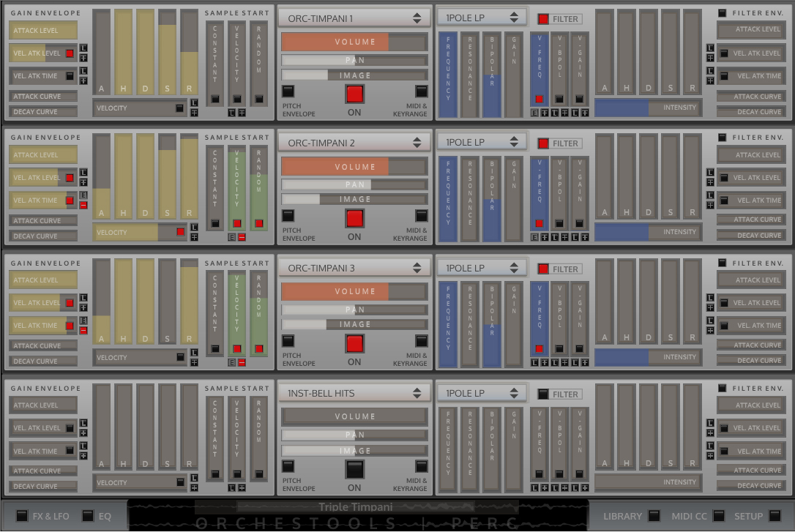Turn off the ORC-TIMPANI 1 ON button
The height and width of the screenshot is (532, 795).
pyautogui.click(x=354, y=94)
